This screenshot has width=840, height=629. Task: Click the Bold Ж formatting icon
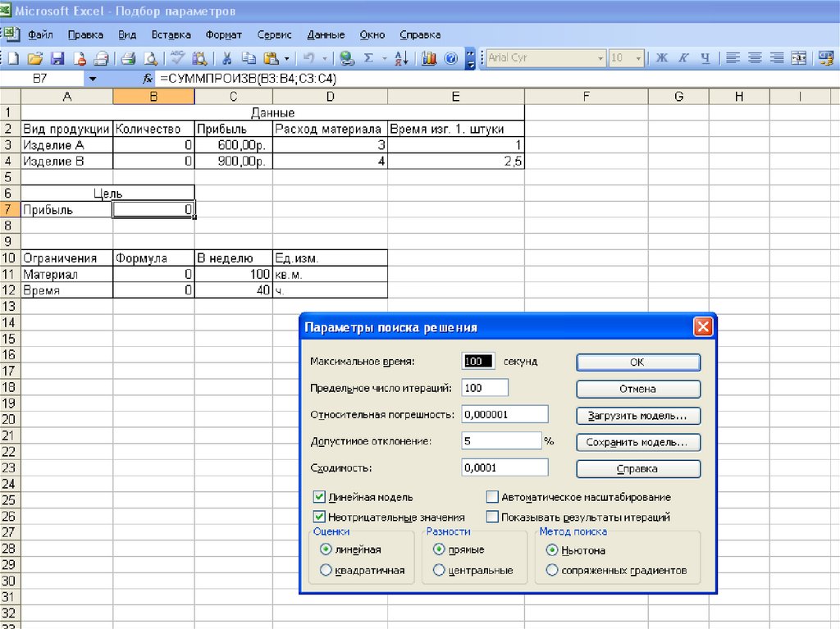click(x=661, y=58)
